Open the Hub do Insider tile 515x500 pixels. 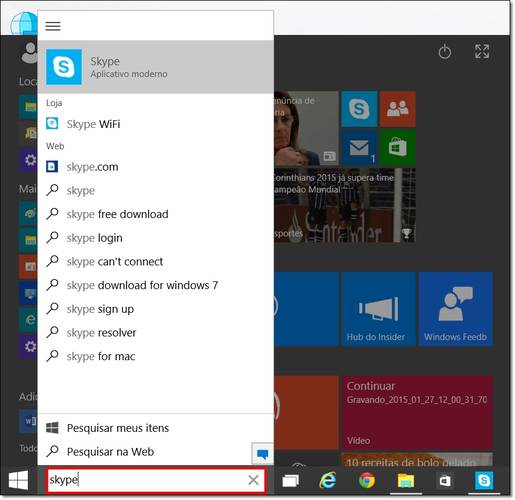[x=378, y=309]
